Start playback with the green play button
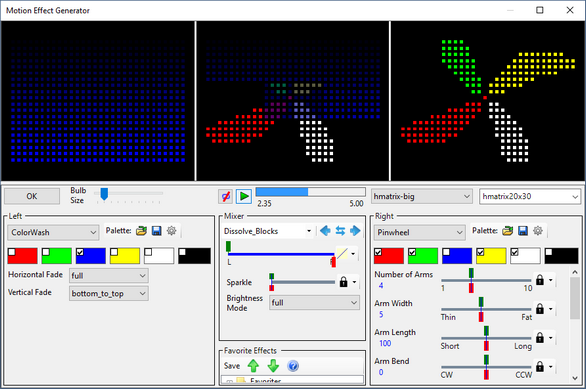Screen dimensions: 586x389 (244, 196)
